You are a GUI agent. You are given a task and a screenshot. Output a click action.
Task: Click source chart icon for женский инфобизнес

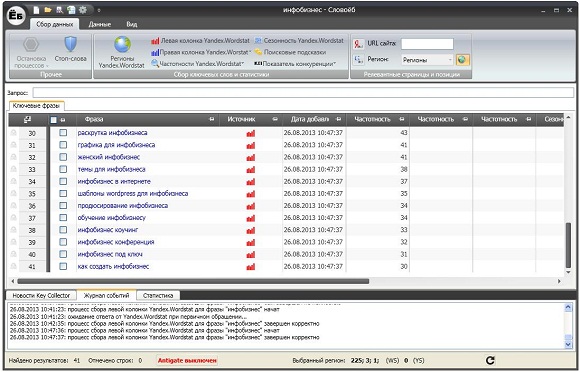pos(251,158)
